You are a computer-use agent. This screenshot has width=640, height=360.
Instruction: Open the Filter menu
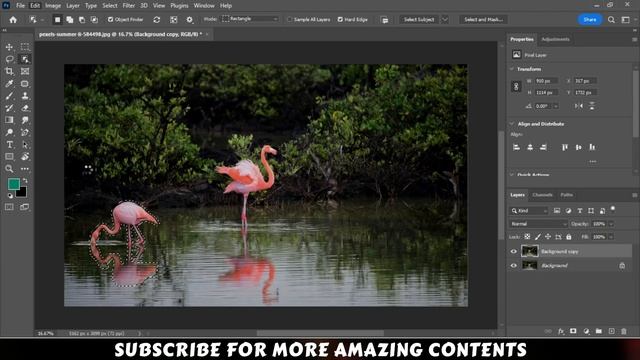click(x=129, y=6)
